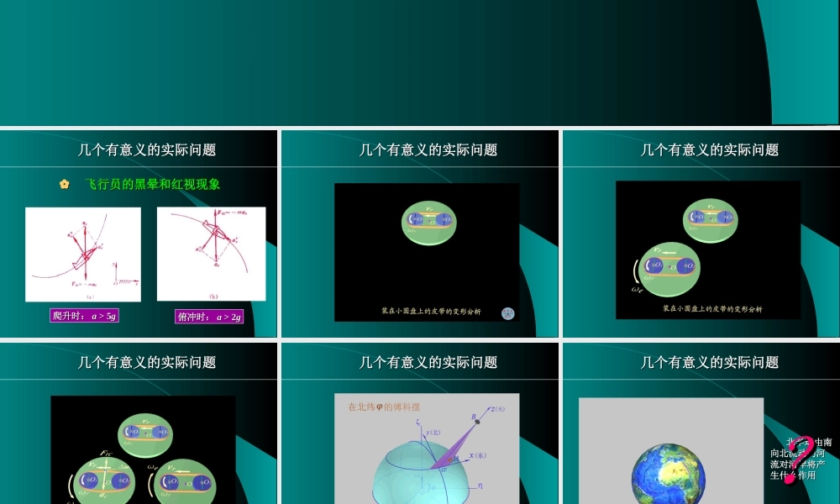Viewport: 840px width, 504px height.
Task: Click the green heading 飞行员的黑晕和红视现象
Action: [x=151, y=185]
